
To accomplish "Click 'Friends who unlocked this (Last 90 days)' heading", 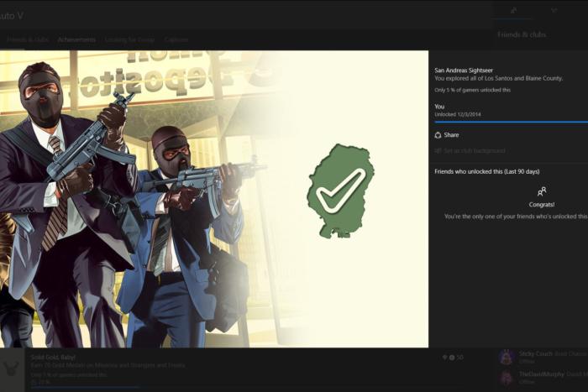I will [486, 171].
